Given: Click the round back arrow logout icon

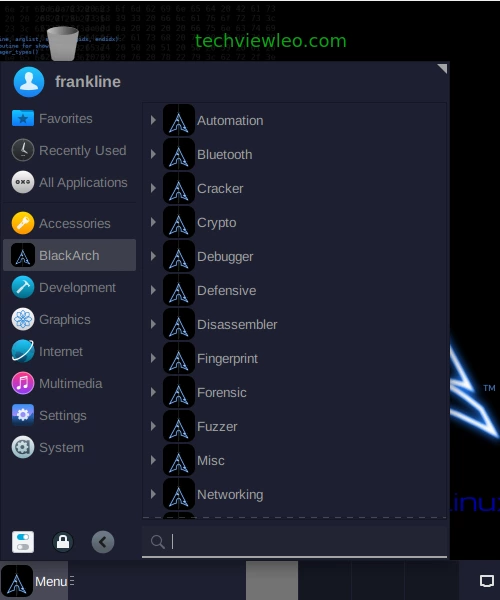Looking at the screenshot, I should pos(103,542).
